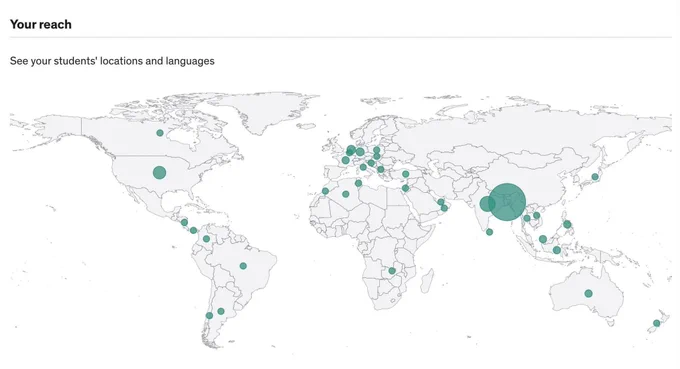Viewport: 680px width, 369px height.
Task: Click 'See your students' locations and languages' text
Action: pyautogui.click(x=112, y=61)
